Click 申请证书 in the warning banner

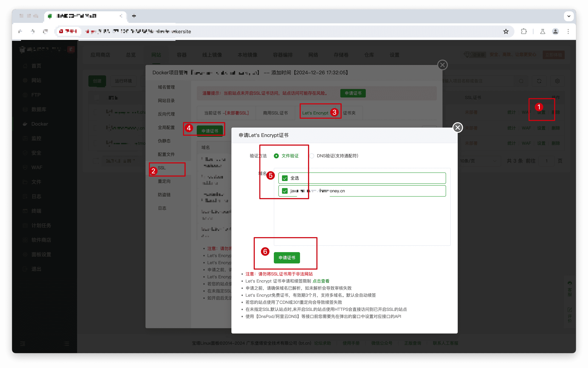353,93
